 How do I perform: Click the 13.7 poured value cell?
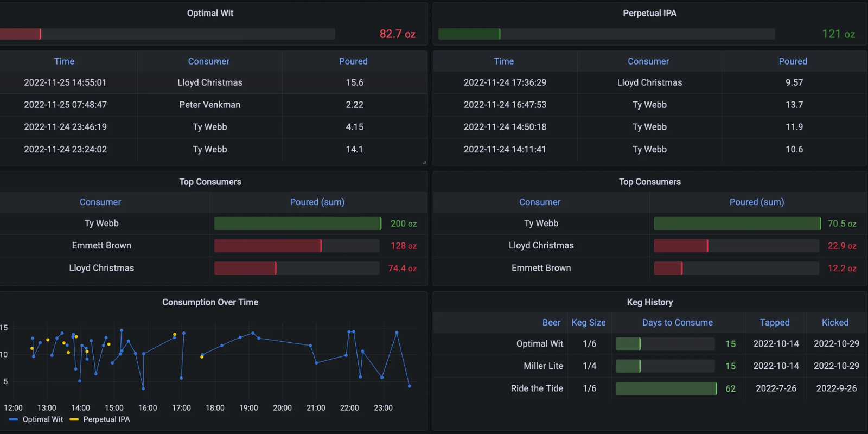click(x=794, y=105)
